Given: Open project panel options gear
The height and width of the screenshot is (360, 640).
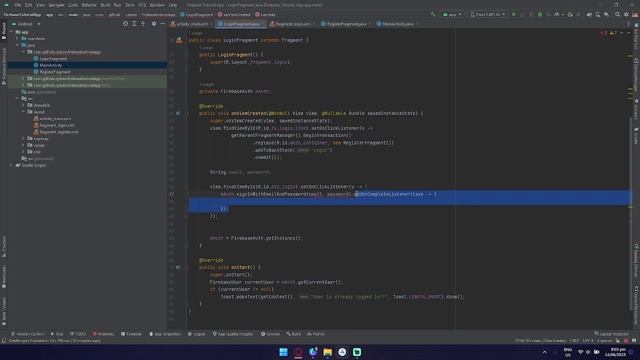Looking at the screenshot, I should point(154,24).
